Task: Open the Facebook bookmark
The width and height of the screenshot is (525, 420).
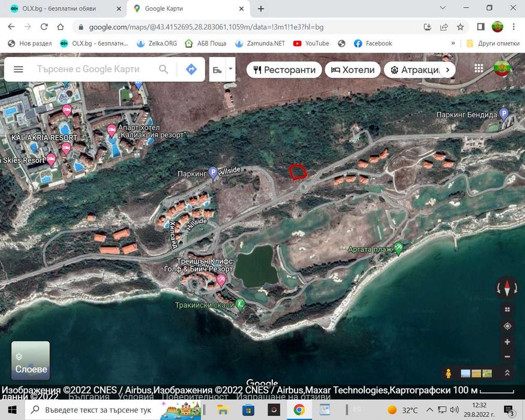Action: pos(373,43)
